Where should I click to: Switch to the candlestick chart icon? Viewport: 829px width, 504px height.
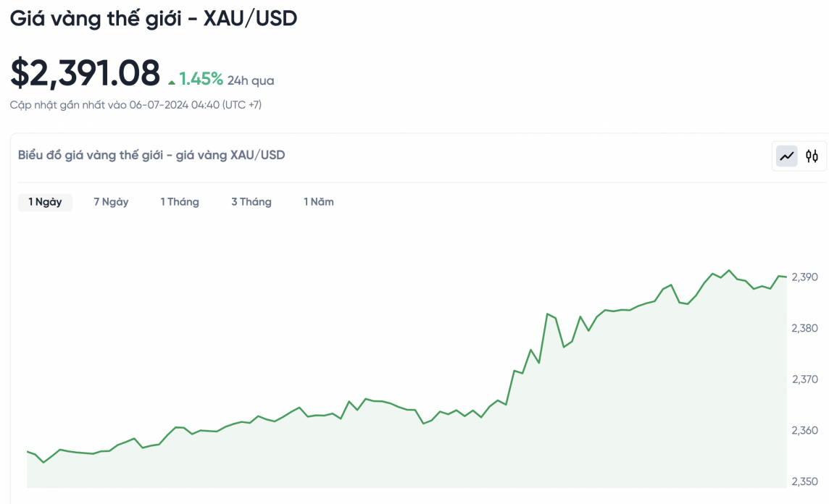point(812,156)
